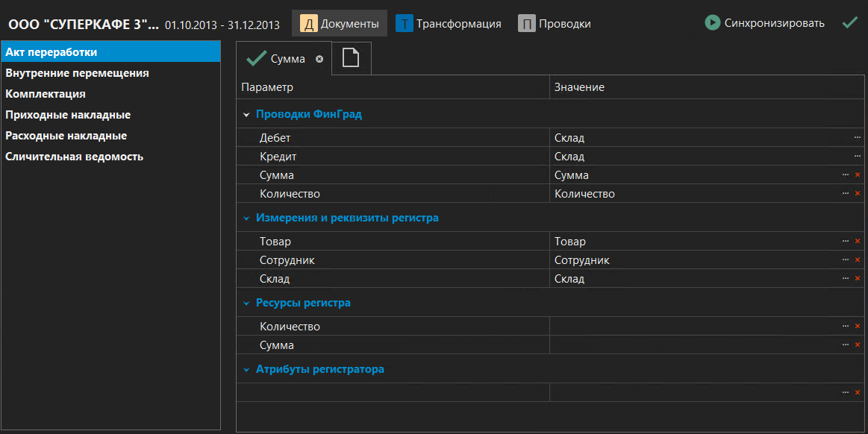Remove the Сотрудник row with its red X
This screenshot has height=434, width=868.
click(x=858, y=260)
